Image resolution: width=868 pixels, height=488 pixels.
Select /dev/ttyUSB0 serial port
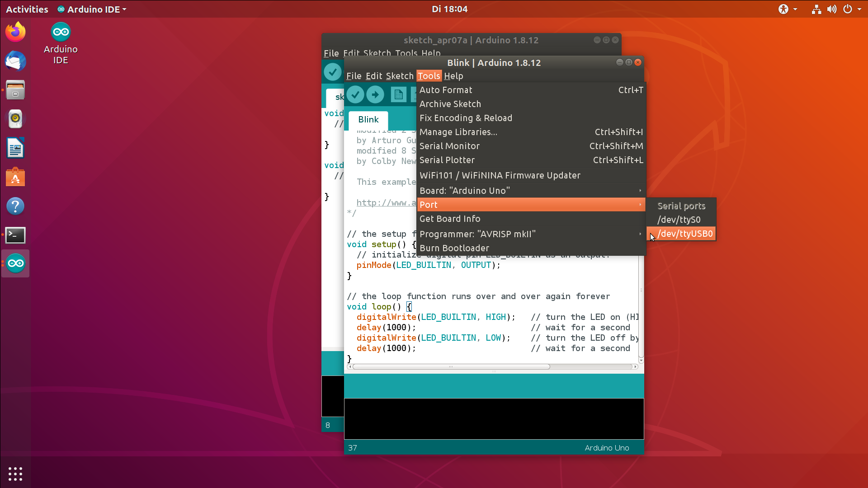click(681, 234)
